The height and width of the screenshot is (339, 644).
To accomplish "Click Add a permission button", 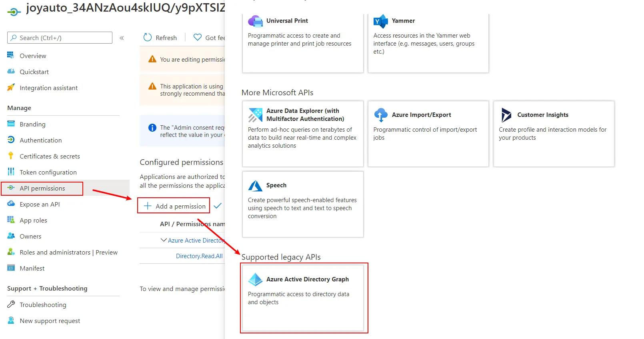I will 174,206.
